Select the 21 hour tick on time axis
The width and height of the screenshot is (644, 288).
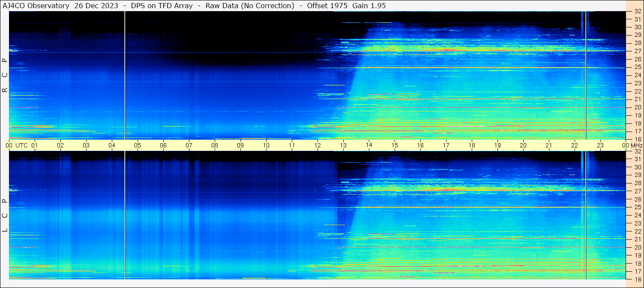click(x=549, y=145)
